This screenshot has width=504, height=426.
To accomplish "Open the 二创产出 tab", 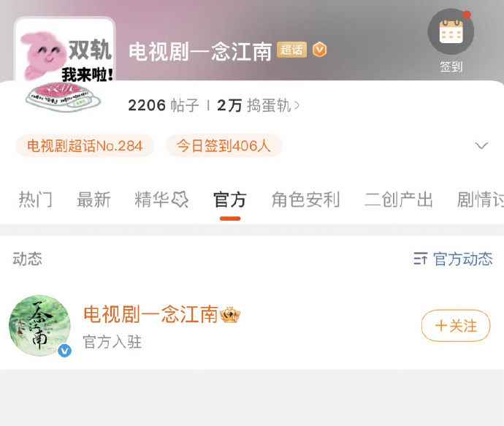I will (x=398, y=199).
